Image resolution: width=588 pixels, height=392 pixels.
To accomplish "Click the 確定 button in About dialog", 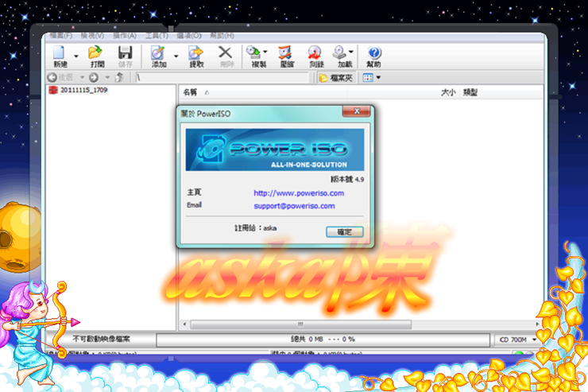I will (345, 232).
